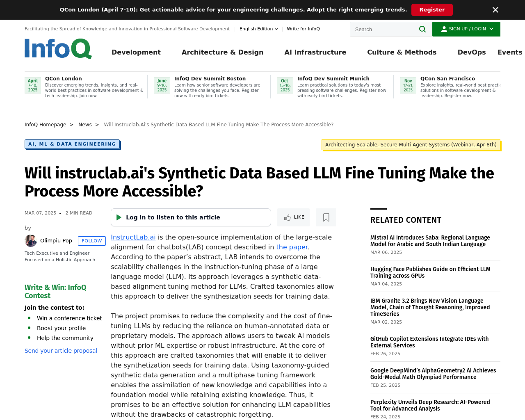Click the RELATED CONTENT heading
This screenshot has width=525, height=420.
406,220
